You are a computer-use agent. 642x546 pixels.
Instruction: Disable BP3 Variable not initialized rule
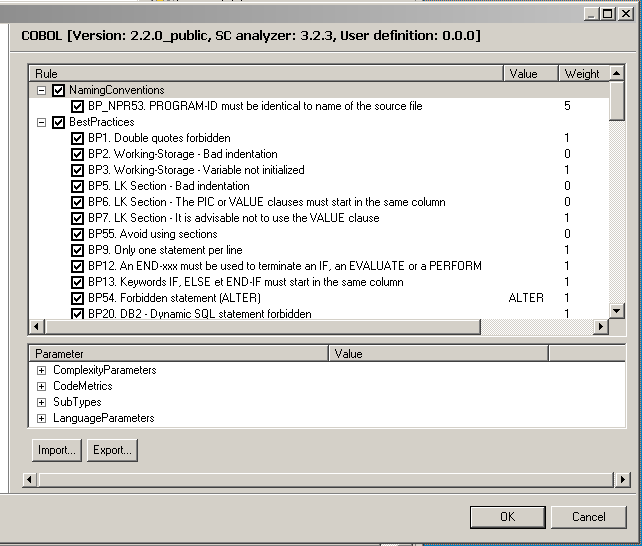click(77, 170)
